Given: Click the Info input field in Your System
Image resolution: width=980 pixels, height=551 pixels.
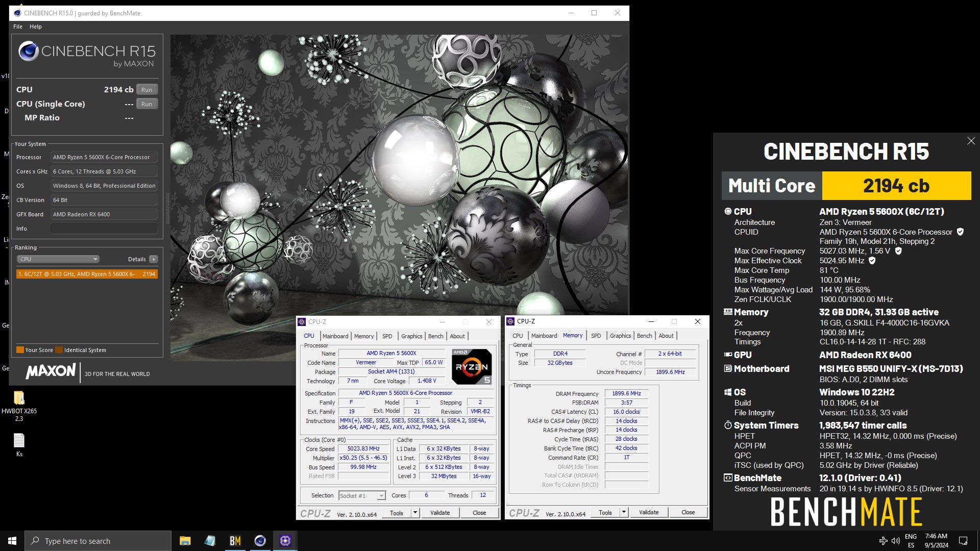Looking at the screenshot, I should (x=104, y=229).
